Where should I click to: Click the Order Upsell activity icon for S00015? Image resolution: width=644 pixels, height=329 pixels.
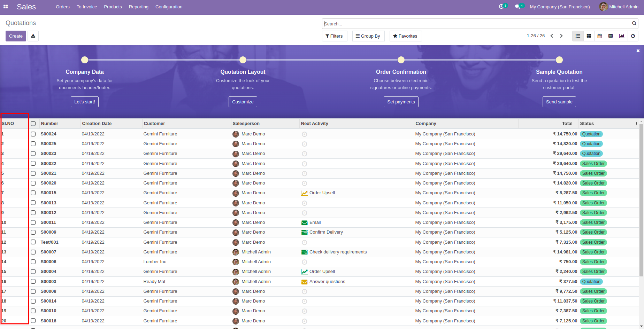pyautogui.click(x=304, y=193)
